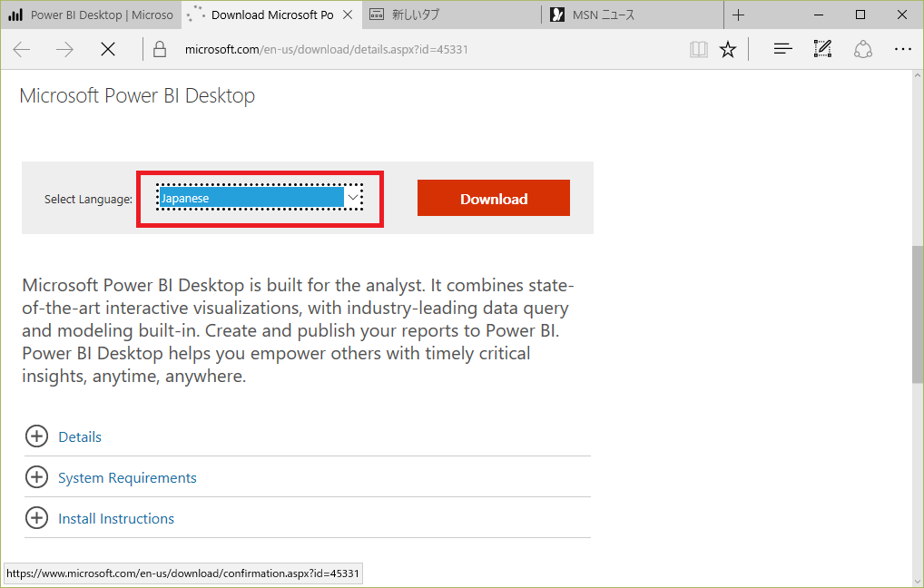Maximize the browser window

(x=860, y=15)
